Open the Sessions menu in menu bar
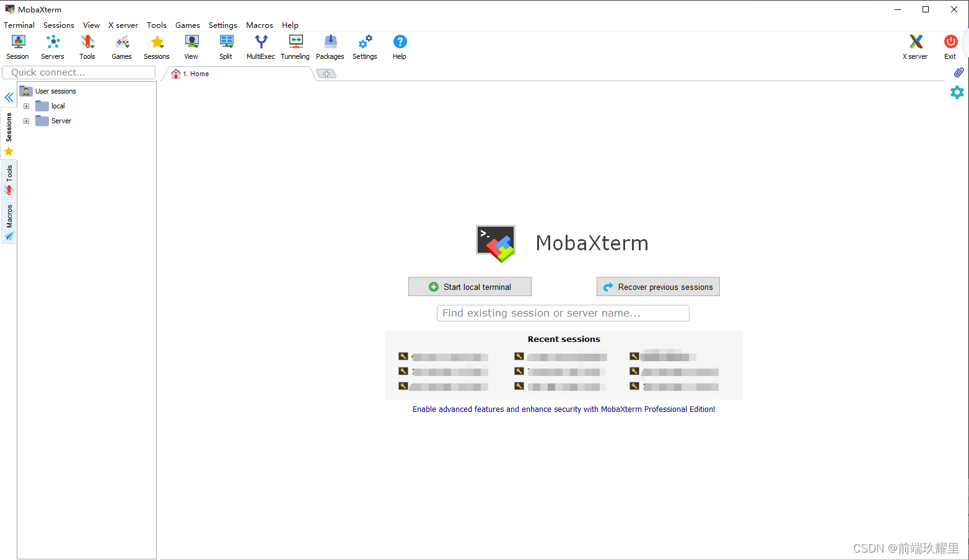Screen dimensions: 969x560 point(59,25)
